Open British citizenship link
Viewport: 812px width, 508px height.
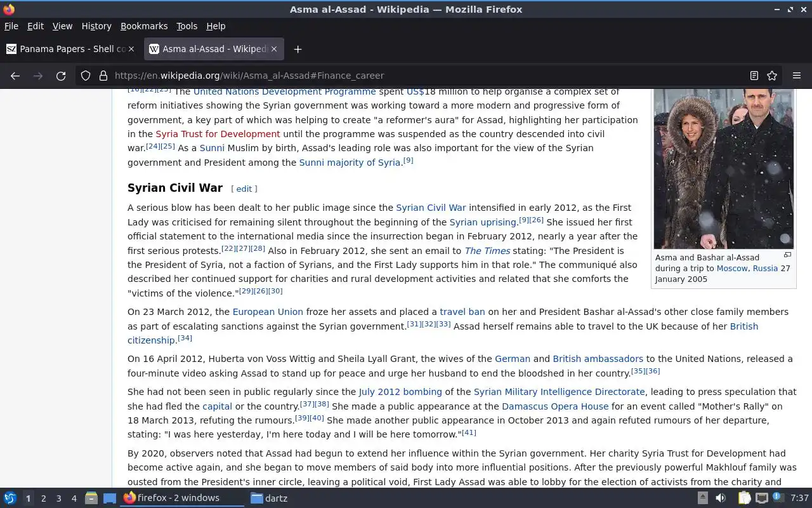pyautogui.click(x=744, y=326)
